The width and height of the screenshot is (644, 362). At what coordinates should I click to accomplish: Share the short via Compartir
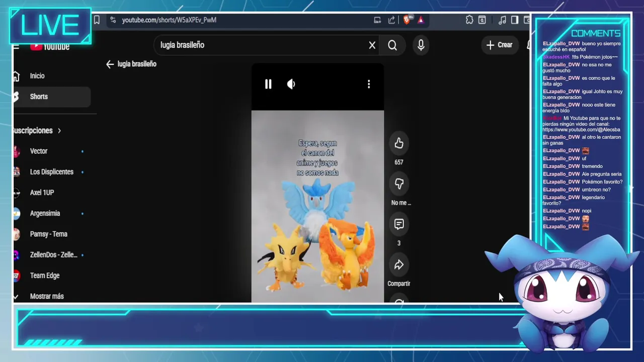point(399,265)
